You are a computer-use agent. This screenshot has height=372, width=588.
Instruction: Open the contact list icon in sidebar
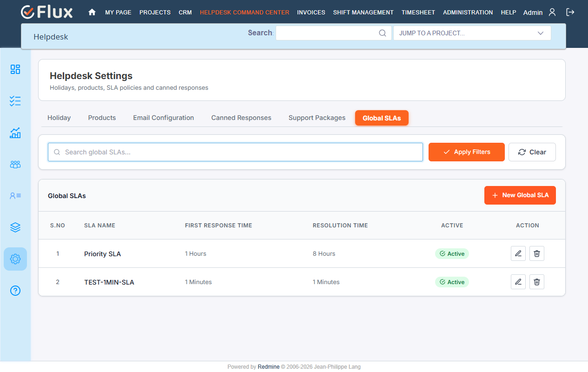pos(15,196)
